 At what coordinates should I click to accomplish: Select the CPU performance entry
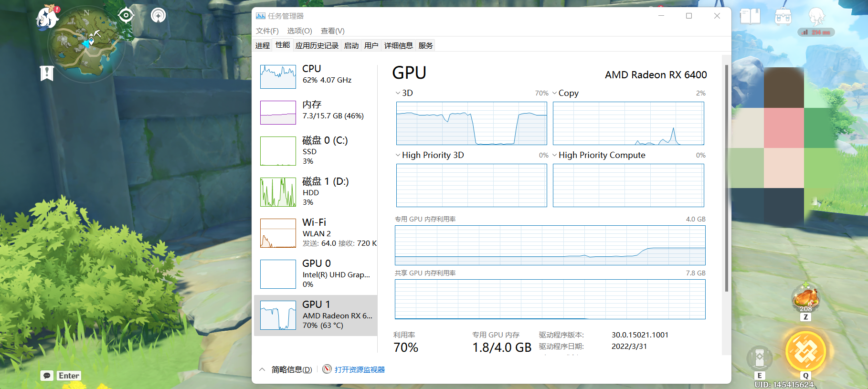point(316,76)
